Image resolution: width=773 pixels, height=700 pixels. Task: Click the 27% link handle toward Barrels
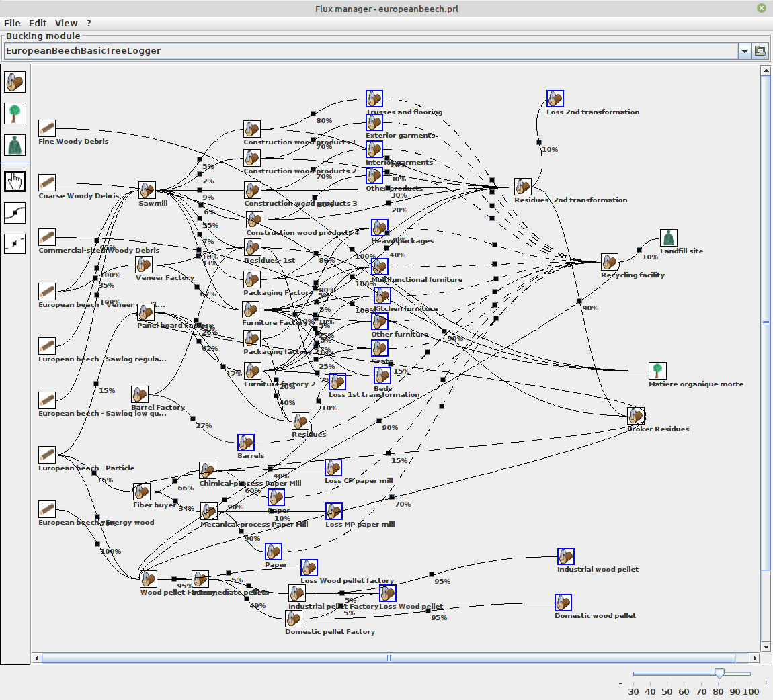(193, 419)
